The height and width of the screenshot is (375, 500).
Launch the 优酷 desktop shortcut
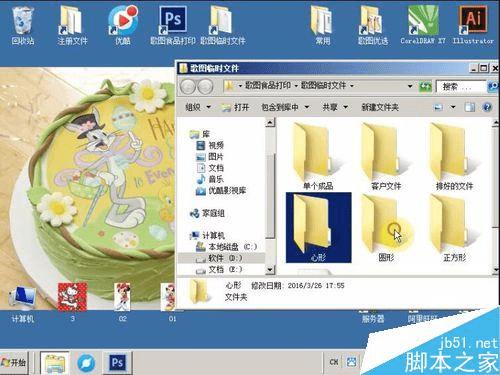coord(123,25)
